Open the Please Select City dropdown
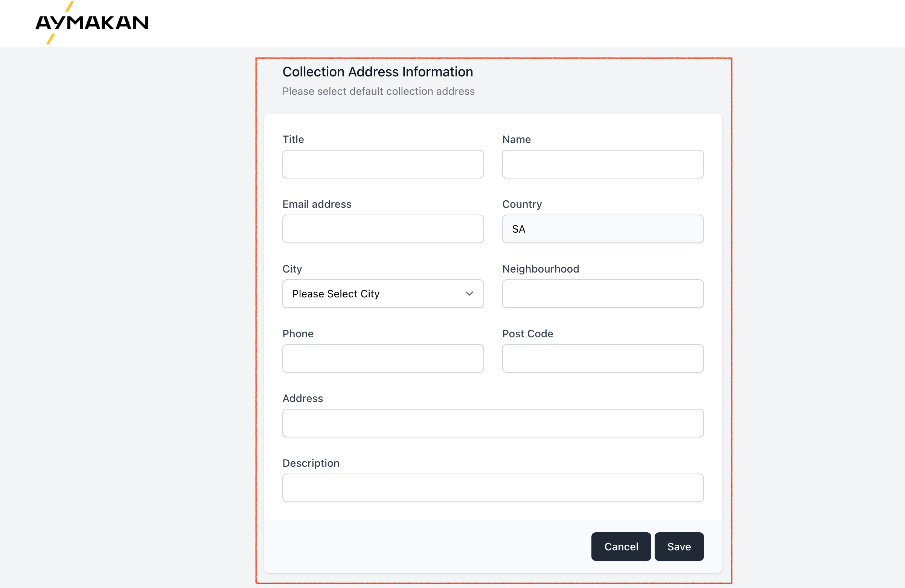 click(383, 293)
